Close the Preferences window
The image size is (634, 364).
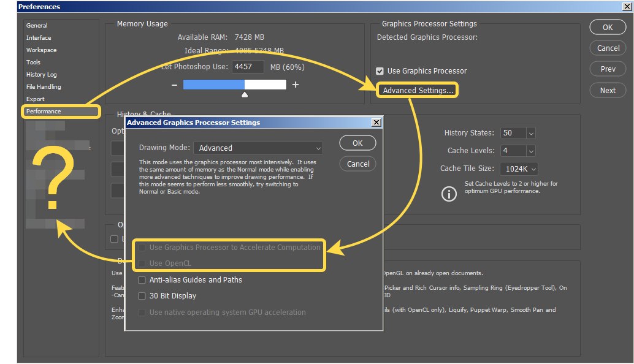[x=627, y=7]
